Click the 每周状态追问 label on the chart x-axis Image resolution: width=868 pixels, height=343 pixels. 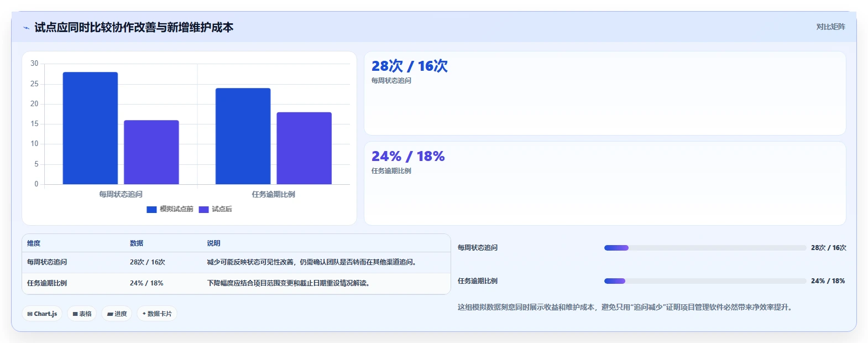pyautogui.click(x=121, y=194)
